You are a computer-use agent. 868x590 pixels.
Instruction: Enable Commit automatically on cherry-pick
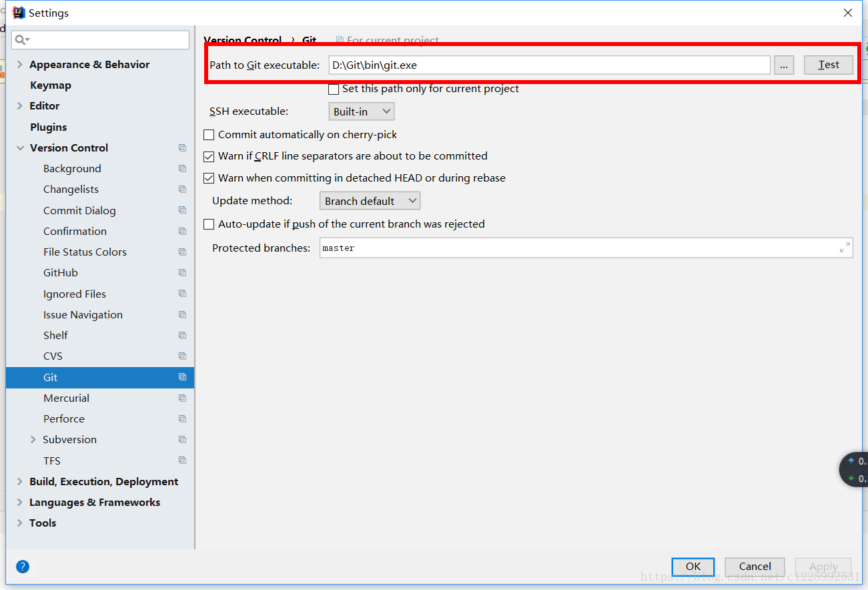pos(209,135)
